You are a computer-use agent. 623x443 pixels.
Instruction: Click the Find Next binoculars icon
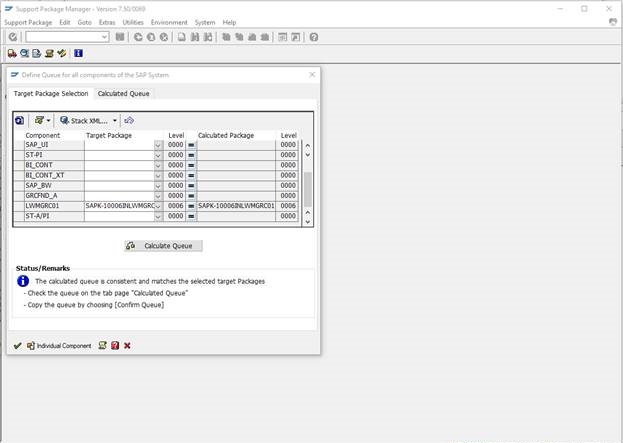point(207,37)
